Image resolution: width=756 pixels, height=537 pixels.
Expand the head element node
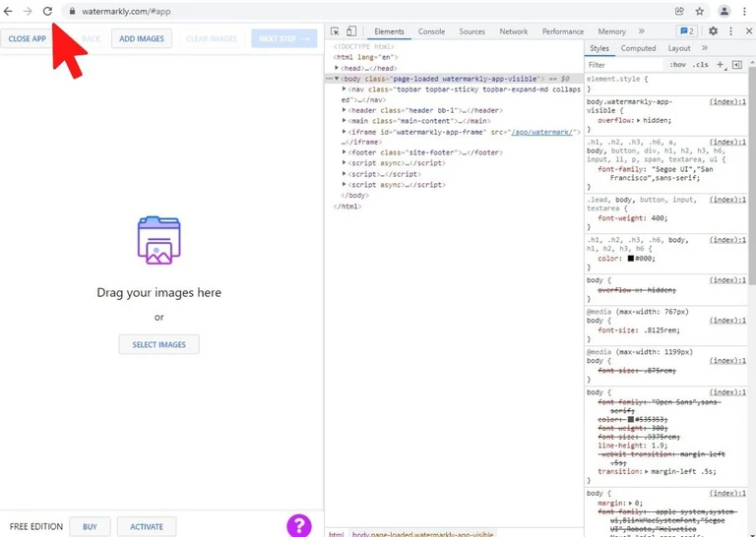337,68
